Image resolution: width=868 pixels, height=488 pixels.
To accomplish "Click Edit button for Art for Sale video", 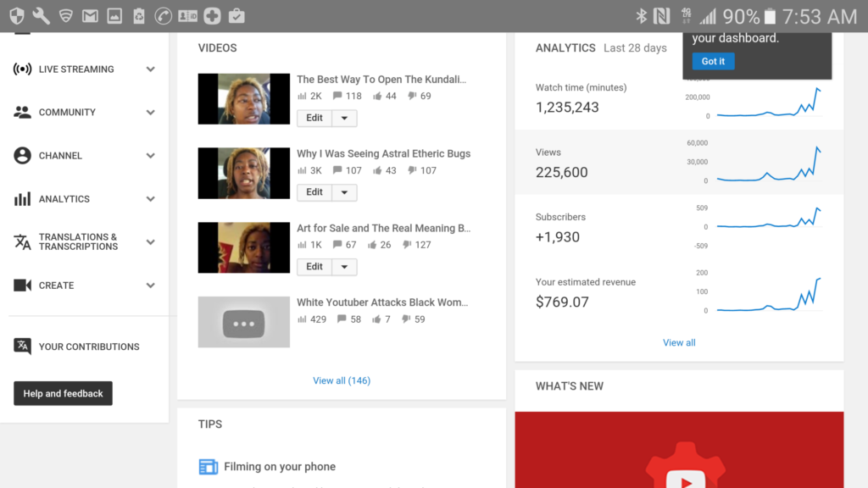I will (314, 267).
